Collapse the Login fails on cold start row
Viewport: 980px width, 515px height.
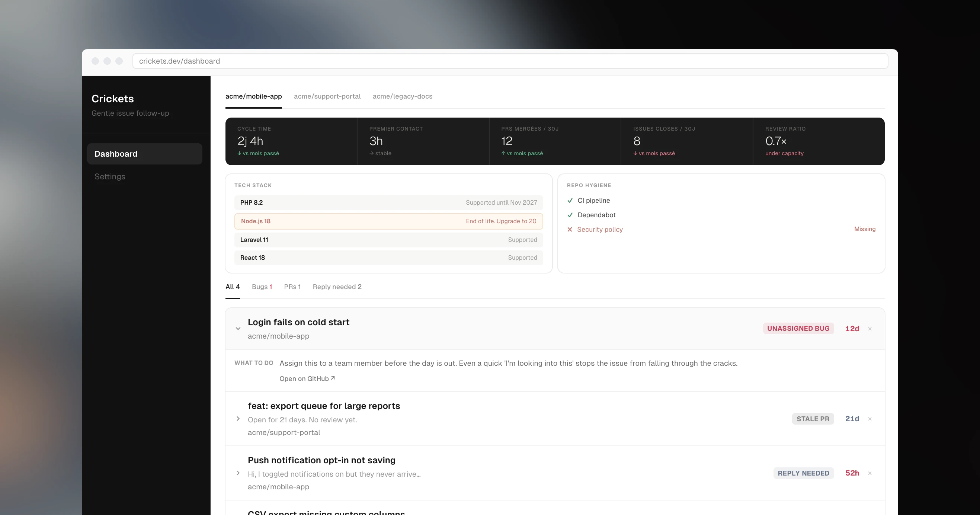click(238, 329)
